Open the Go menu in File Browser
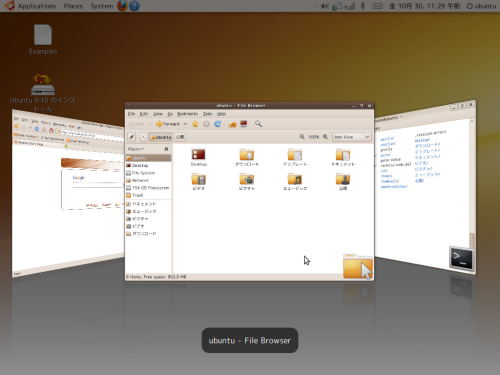 tap(170, 114)
